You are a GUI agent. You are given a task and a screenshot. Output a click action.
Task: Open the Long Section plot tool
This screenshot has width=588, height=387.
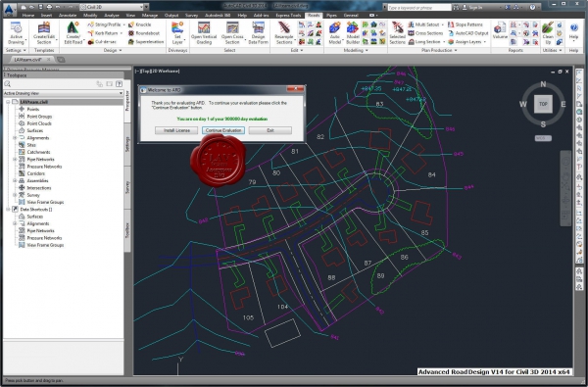[426, 42]
